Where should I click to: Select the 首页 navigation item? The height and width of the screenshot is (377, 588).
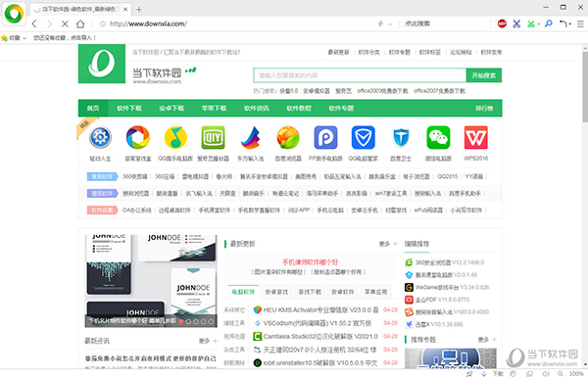point(93,109)
